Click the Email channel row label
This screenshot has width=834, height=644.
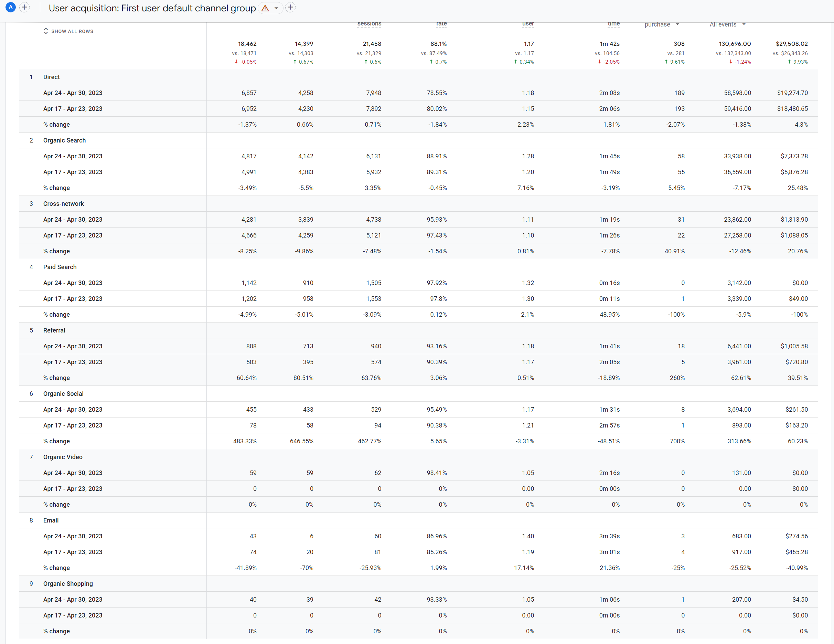[x=51, y=520]
